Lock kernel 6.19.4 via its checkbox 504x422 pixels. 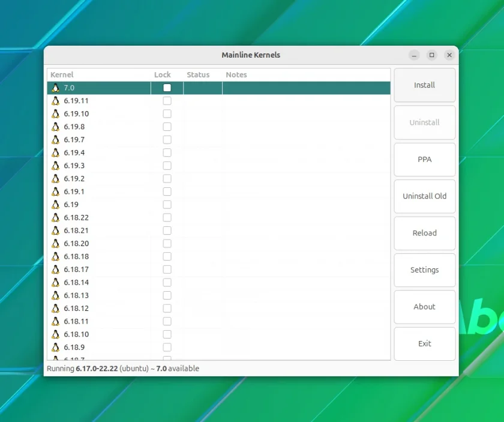(x=167, y=153)
